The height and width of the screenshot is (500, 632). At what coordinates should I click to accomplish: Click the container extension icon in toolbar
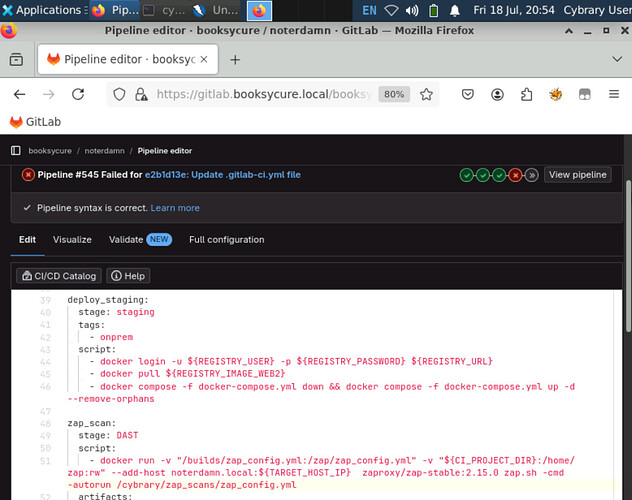[x=585, y=95]
